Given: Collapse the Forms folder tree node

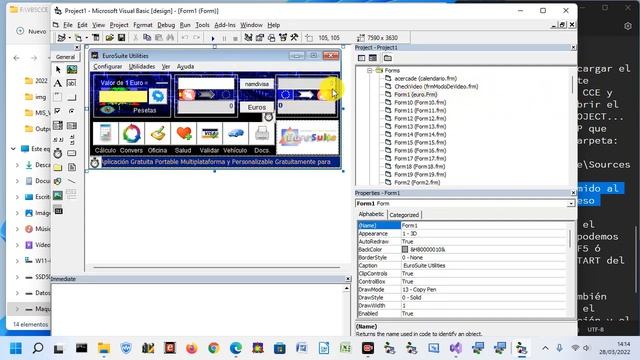Looking at the screenshot, I should 369,71.
